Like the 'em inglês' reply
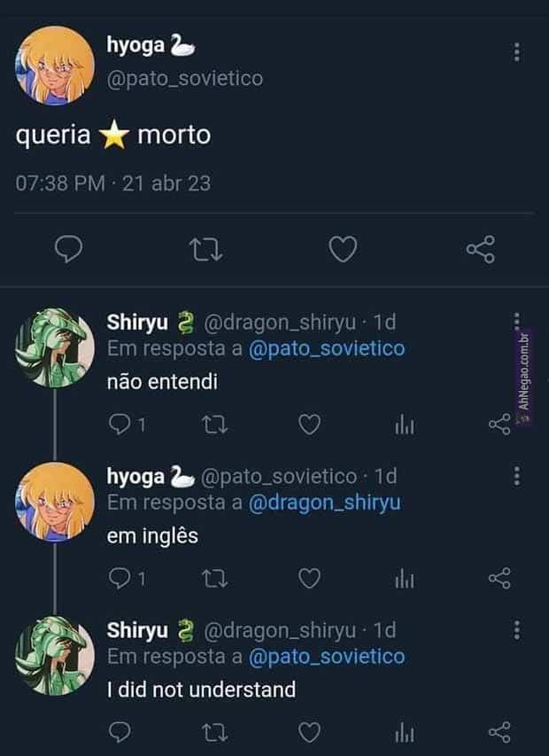 click(308, 579)
